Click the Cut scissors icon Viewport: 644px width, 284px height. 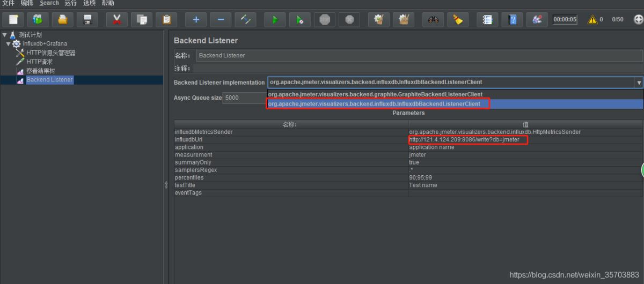pyautogui.click(x=117, y=20)
